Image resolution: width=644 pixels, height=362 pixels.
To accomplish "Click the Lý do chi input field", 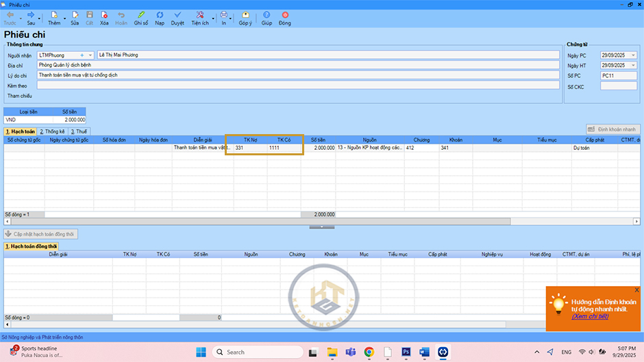I will point(295,75).
